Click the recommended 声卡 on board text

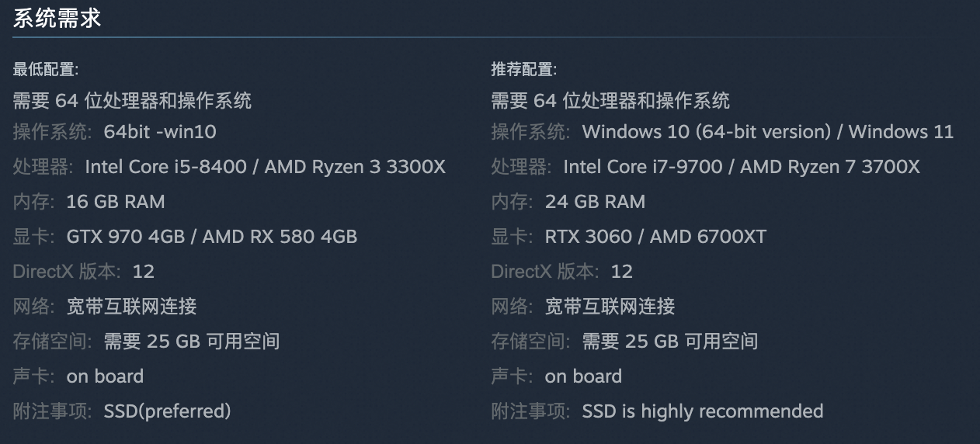[583, 376]
